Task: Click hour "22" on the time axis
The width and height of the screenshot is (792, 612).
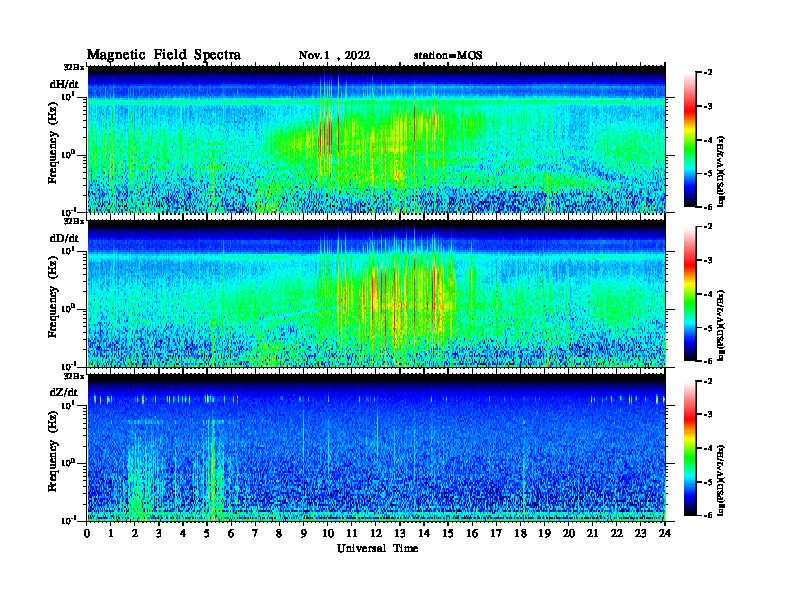Action: click(617, 533)
